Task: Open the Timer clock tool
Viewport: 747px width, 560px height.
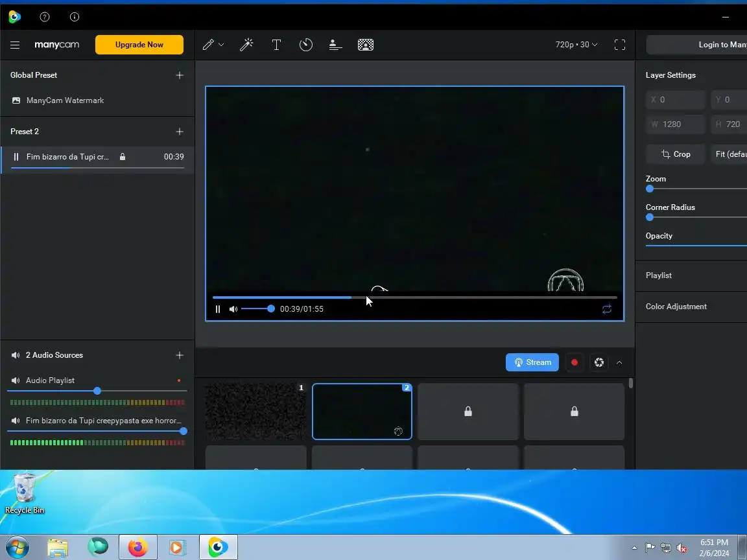Action: pos(306,45)
